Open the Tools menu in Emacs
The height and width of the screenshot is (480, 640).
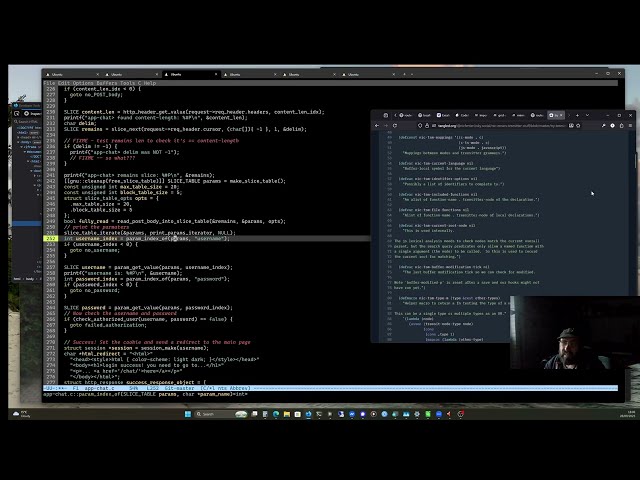pos(127,83)
